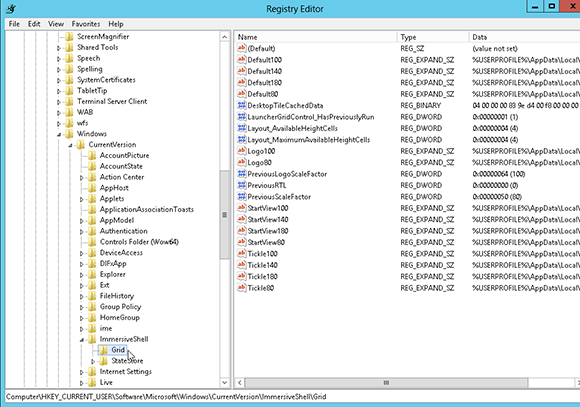Image resolution: width=580 pixels, height=407 pixels.
Task: Click the string icon next to Default100
Action: [x=242, y=60]
